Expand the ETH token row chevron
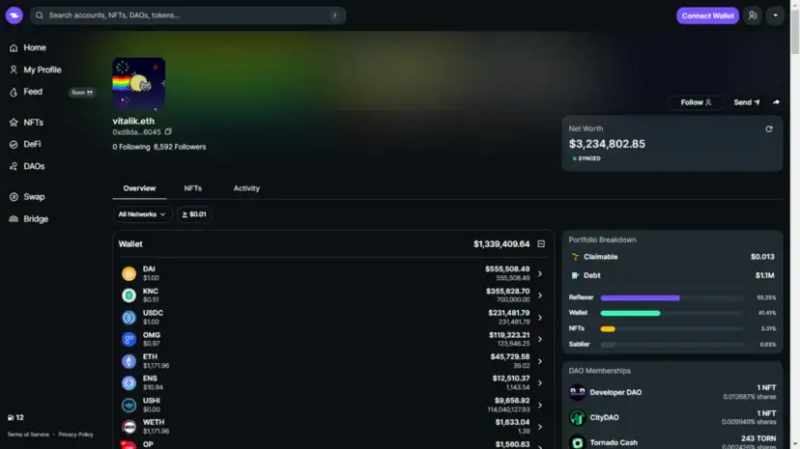The image size is (800, 449). click(x=540, y=361)
